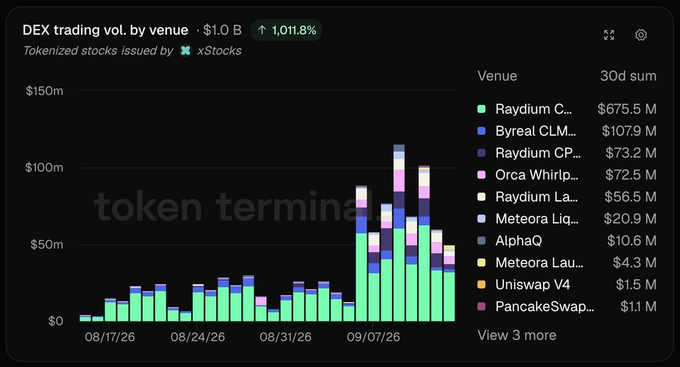Click the Meteora Liq... light blue swatch
Image resolution: width=680 pixels, height=367 pixels.
[x=481, y=219]
